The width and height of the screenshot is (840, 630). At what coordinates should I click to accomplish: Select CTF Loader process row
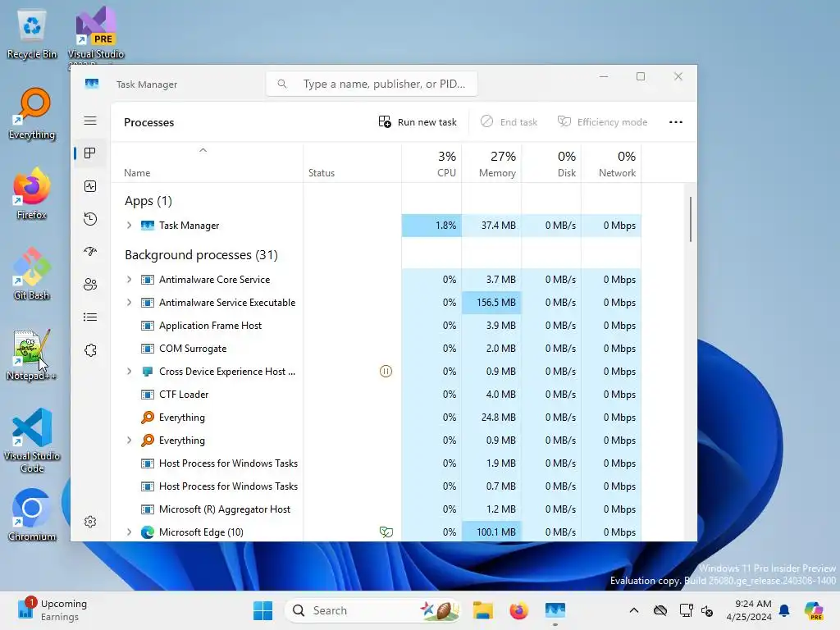pos(376,395)
